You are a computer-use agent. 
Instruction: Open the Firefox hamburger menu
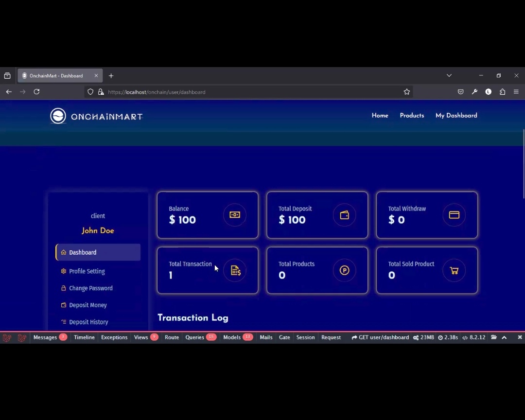point(516,92)
